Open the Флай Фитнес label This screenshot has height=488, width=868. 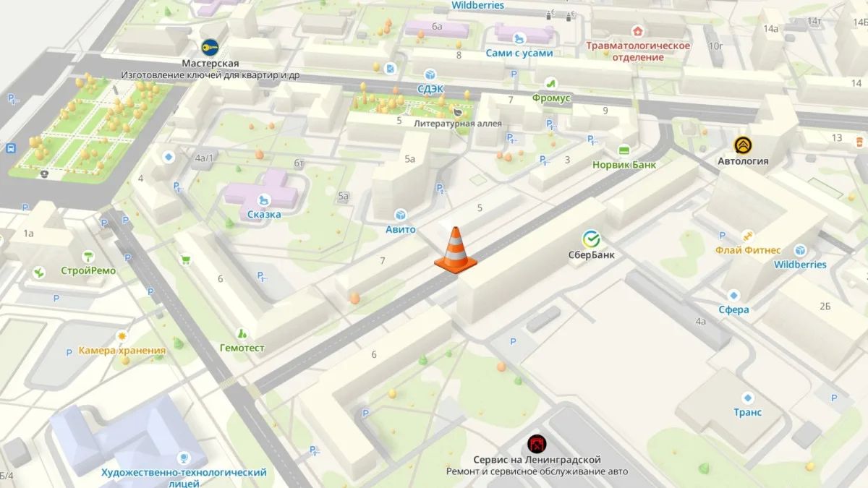pyautogui.click(x=748, y=250)
